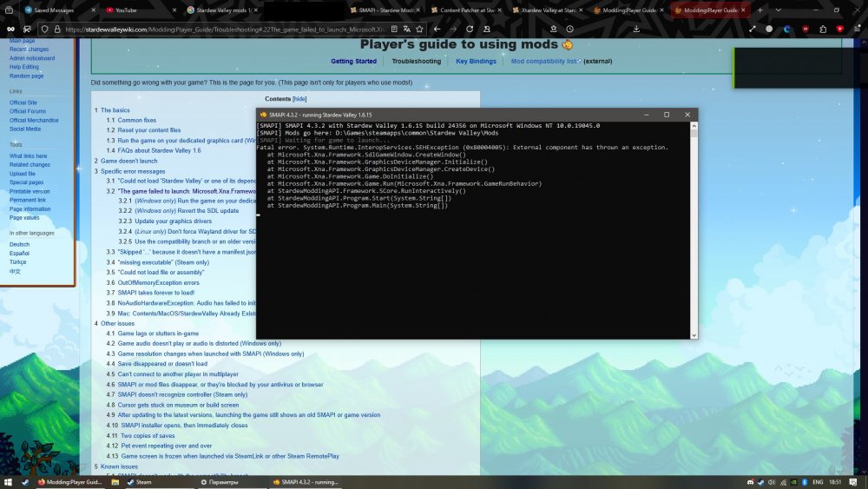Viewport: 868px width, 489px height.
Task: Click ENG language indicator in tray
Action: coord(819,482)
